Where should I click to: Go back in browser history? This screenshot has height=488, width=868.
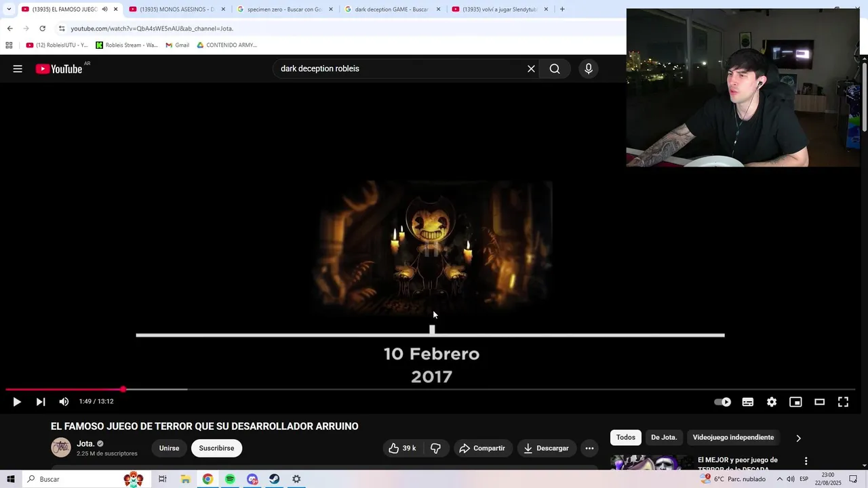click(x=9, y=28)
